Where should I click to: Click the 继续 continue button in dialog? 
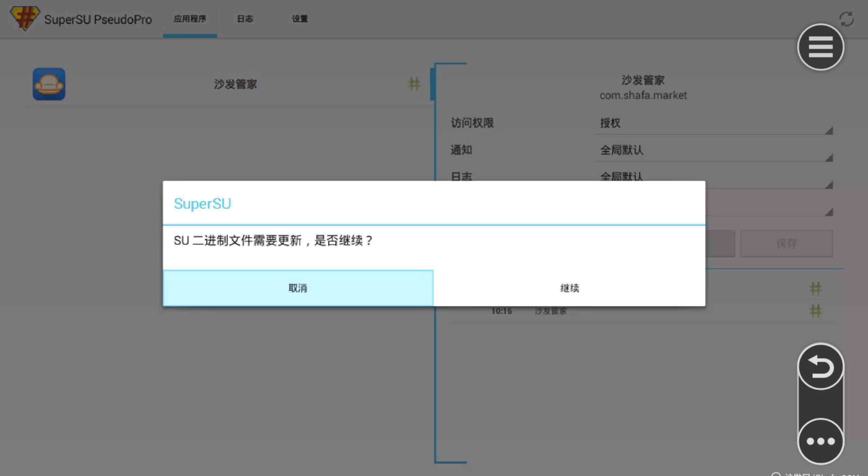point(569,288)
